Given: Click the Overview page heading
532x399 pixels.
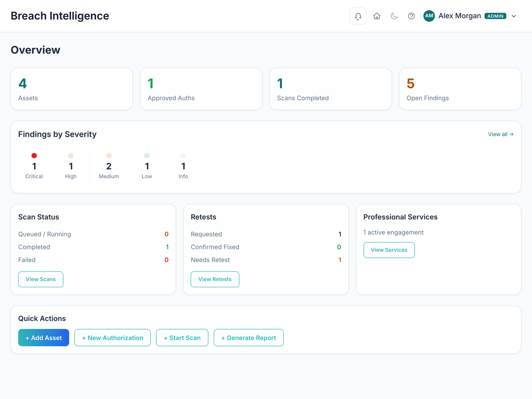Looking at the screenshot, I should (36, 50).
